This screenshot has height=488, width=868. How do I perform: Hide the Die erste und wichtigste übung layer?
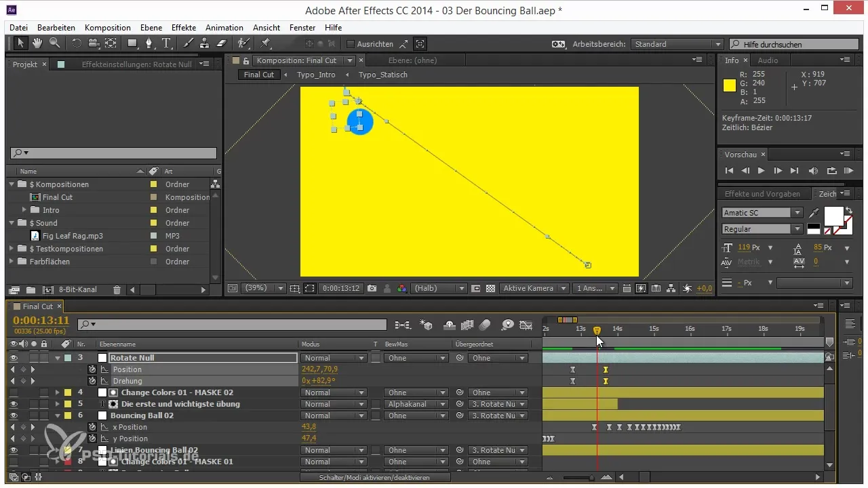coord(14,404)
